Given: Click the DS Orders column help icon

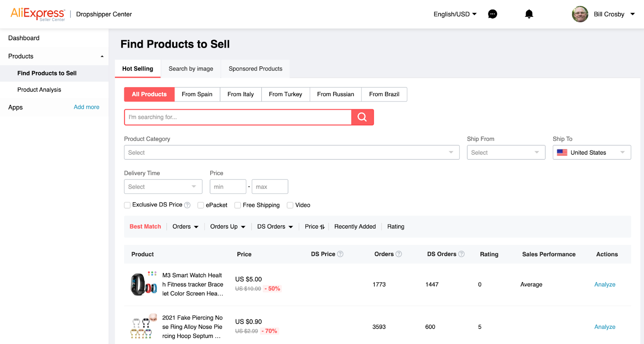Looking at the screenshot, I should pos(461,254).
